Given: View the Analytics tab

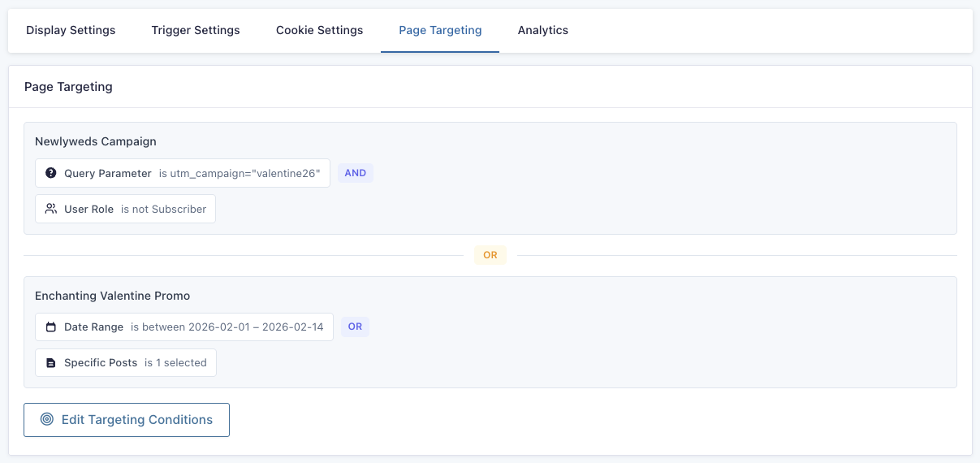Looking at the screenshot, I should 543,31.
